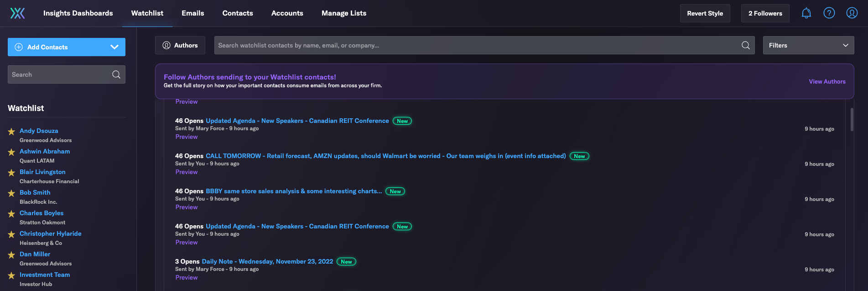Viewport: 868px width, 291px height.
Task: Click the magnifier in the watchlist search bar
Action: click(x=746, y=45)
